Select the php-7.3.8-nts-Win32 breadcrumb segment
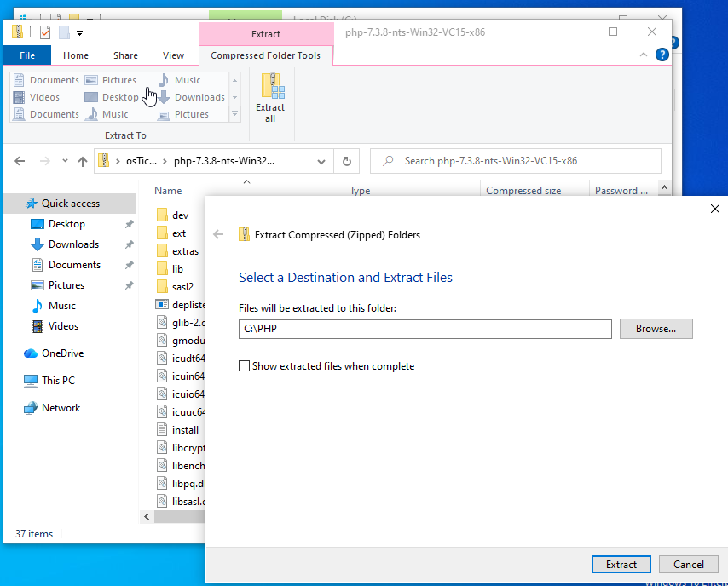Screen dimensions: 728x586 [x=224, y=161]
